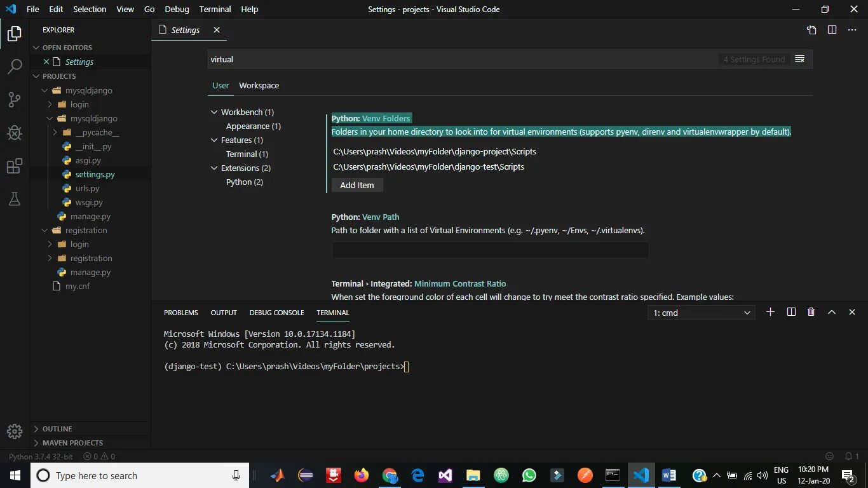Kill the terminal with trash icon
The image size is (868, 488).
[811, 312]
